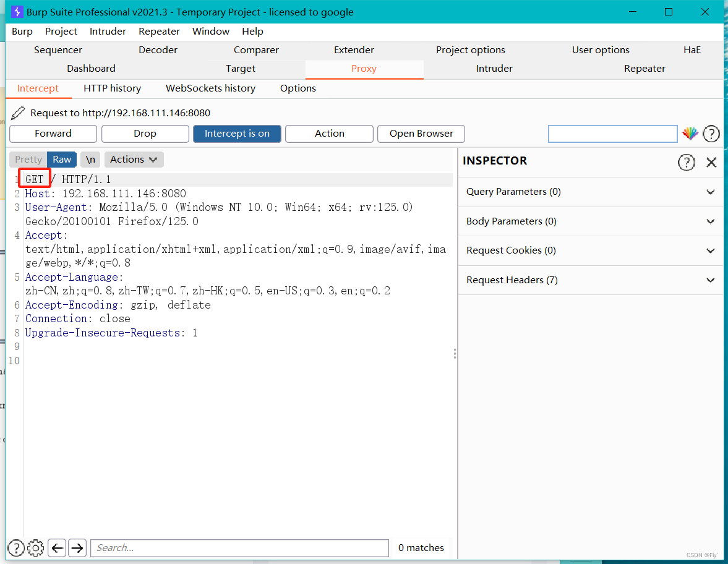Open the Comparer tab
This screenshot has height=564, width=728.
tap(256, 50)
